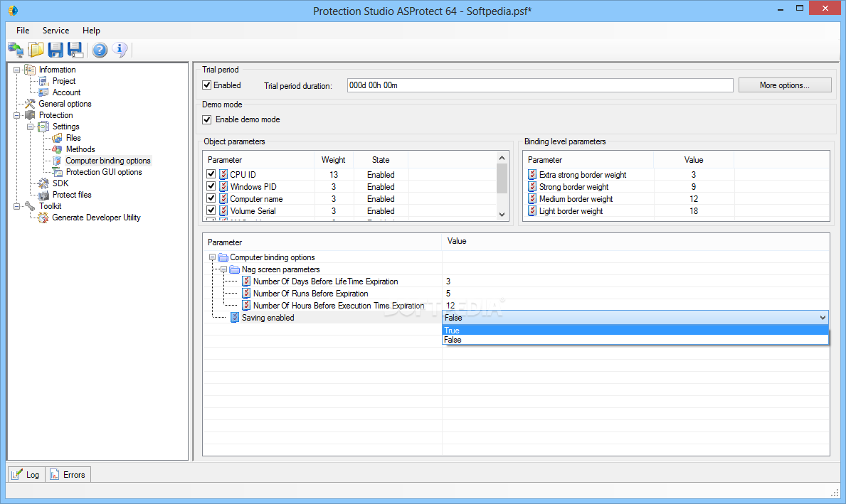
Task: Uncheck the Computer name parameter checkbox
Action: point(211,198)
